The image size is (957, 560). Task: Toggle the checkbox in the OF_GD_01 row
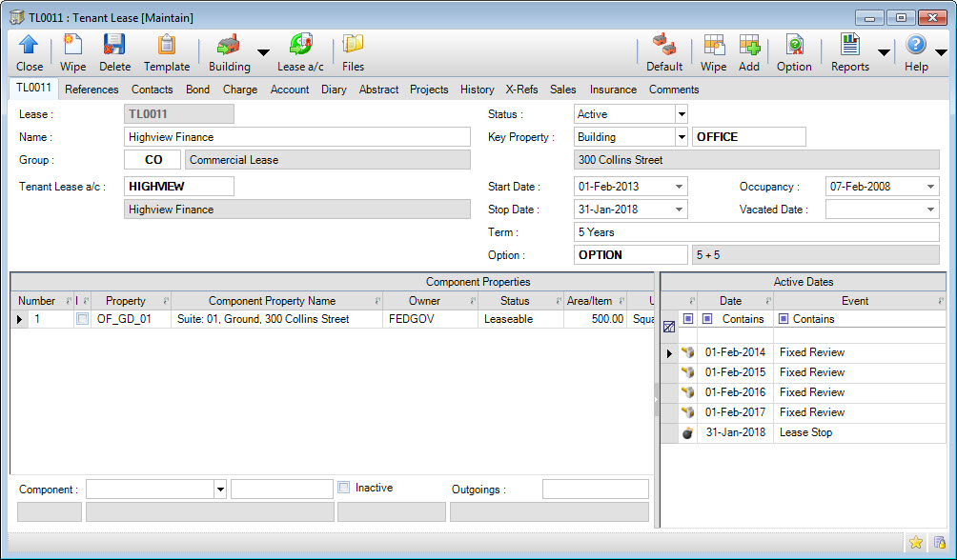click(82, 318)
